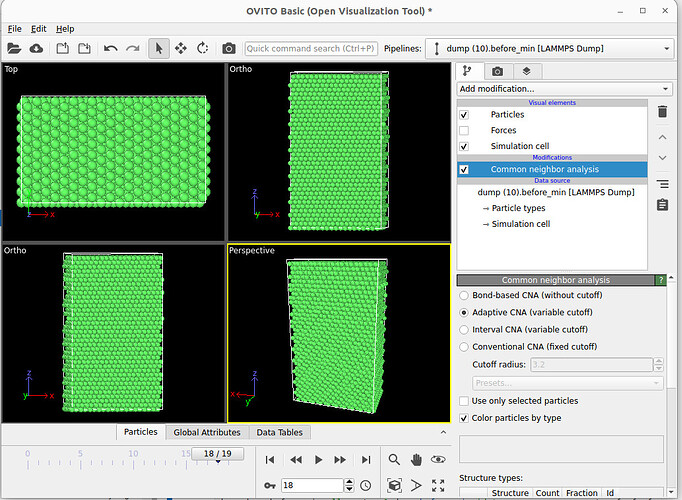Toggle the auto-key mode key icon
This screenshot has height=500, width=682.
click(x=270, y=485)
